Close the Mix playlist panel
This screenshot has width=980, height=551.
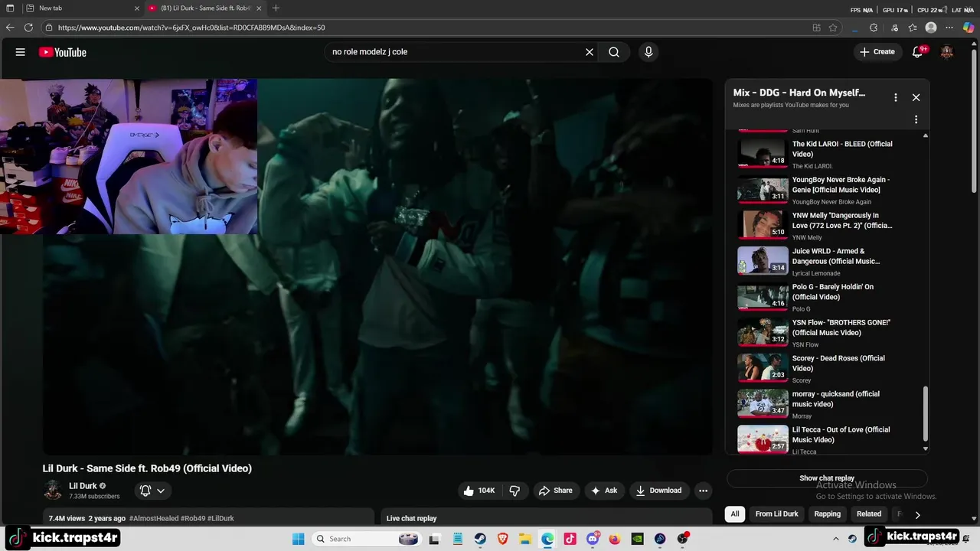(916, 97)
